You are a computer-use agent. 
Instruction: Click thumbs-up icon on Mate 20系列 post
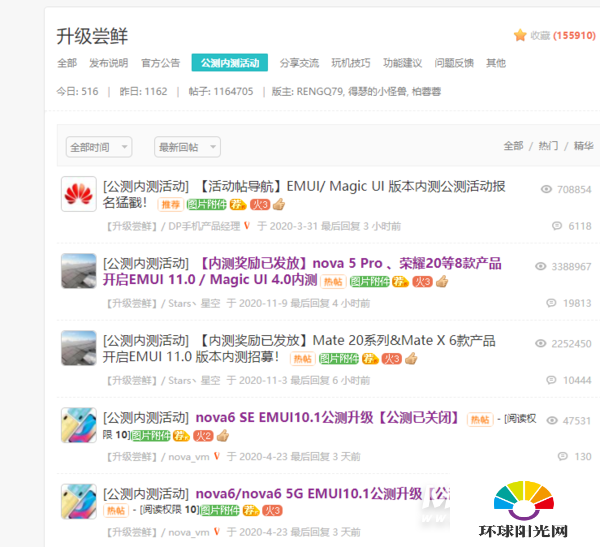[411, 359]
